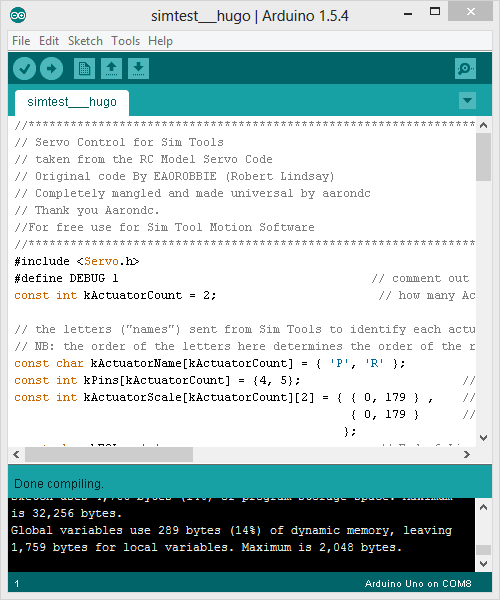Open a sketch using the up-arrow icon
This screenshot has height=600, width=500.
point(111,69)
